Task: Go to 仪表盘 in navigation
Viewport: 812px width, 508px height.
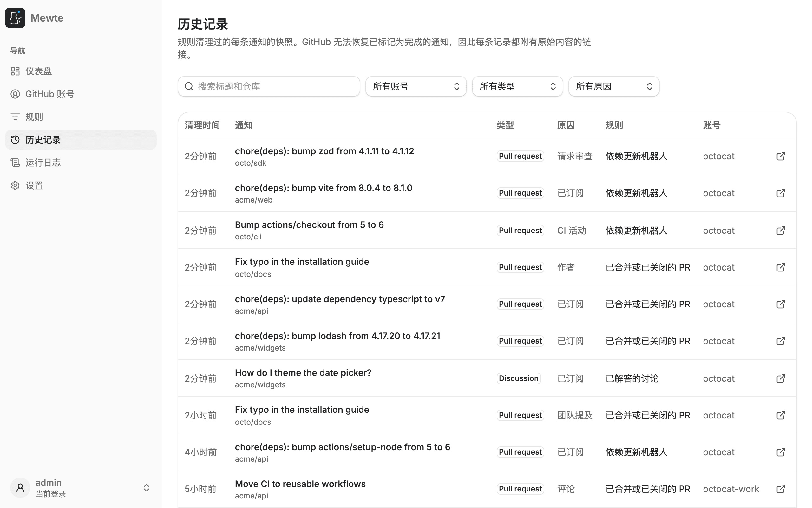Action: (x=81, y=71)
